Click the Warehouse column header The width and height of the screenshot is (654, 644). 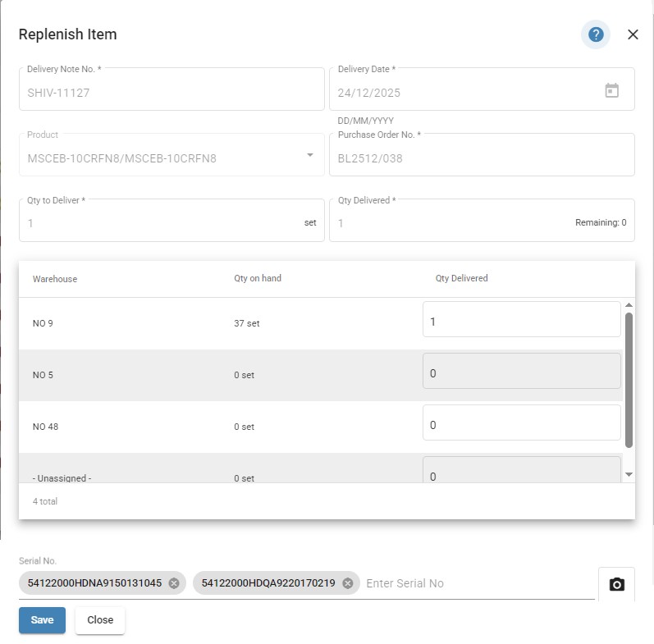pyautogui.click(x=55, y=279)
